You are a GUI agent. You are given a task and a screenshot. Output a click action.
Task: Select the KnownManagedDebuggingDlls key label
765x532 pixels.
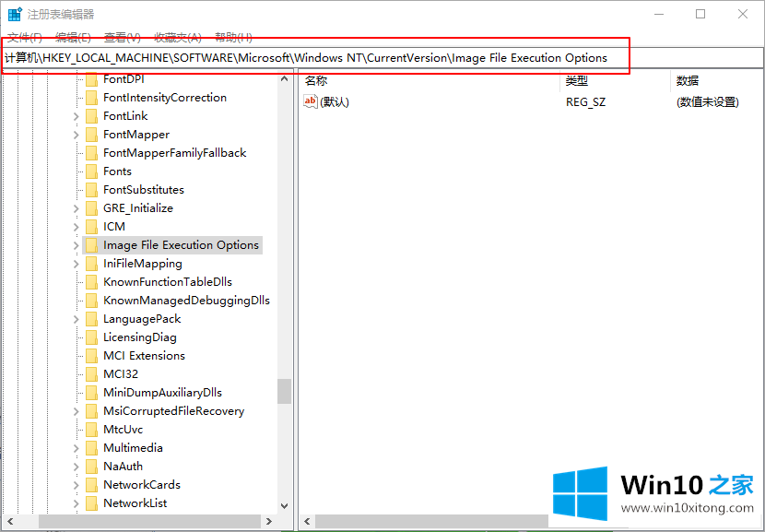[186, 301]
